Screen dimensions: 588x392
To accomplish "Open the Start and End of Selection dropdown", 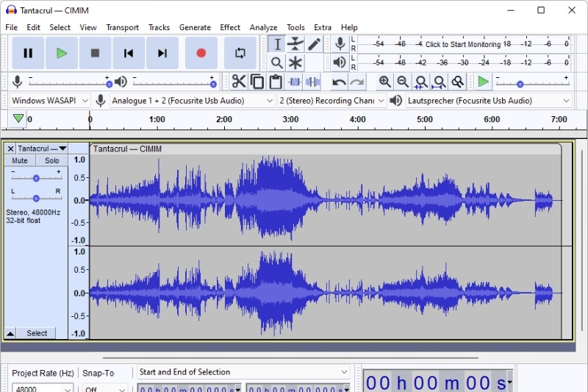I will 243,372.
